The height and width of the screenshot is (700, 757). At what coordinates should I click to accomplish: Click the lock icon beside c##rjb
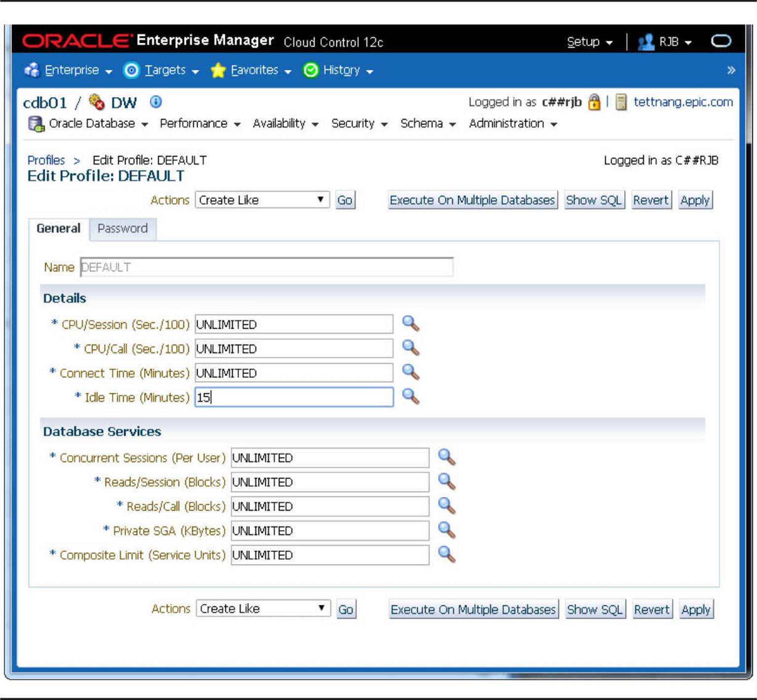[594, 102]
